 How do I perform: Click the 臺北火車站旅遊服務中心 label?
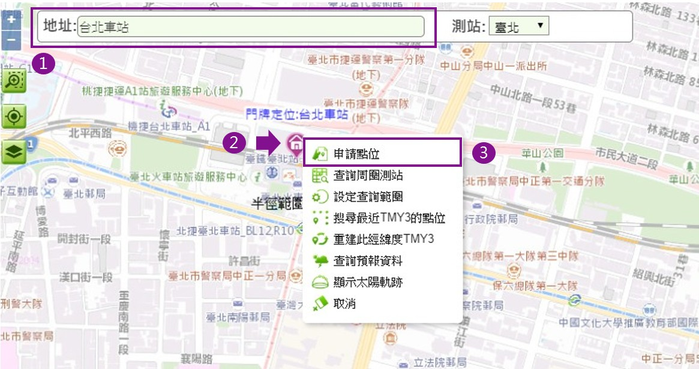tap(188, 177)
